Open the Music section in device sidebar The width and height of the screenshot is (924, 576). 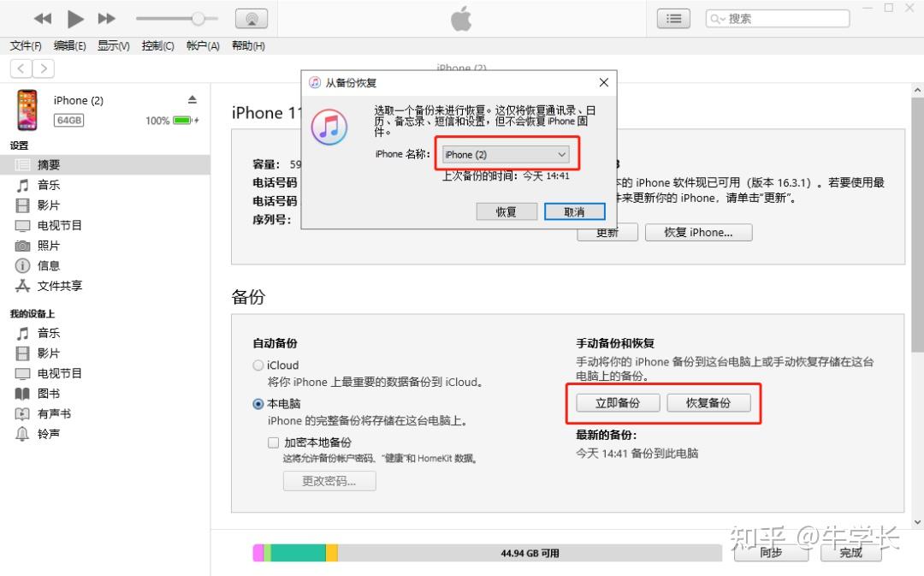point(49,185)
